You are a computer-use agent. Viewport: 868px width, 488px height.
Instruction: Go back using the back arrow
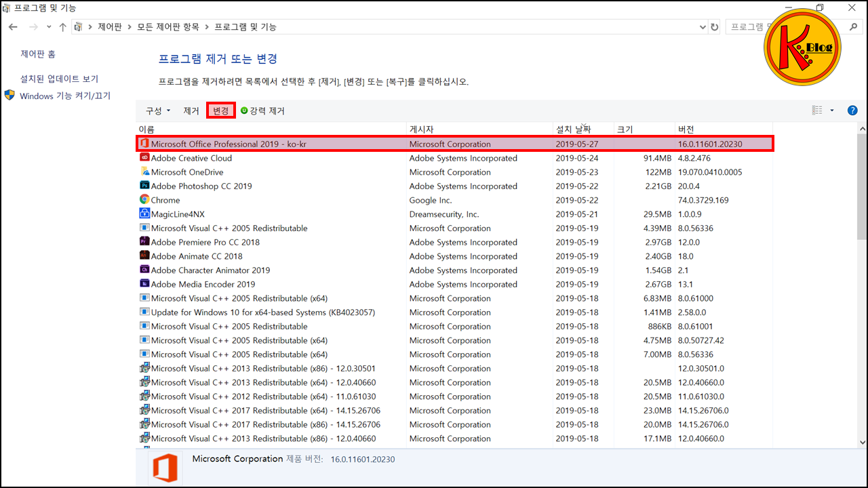point(13,27)
